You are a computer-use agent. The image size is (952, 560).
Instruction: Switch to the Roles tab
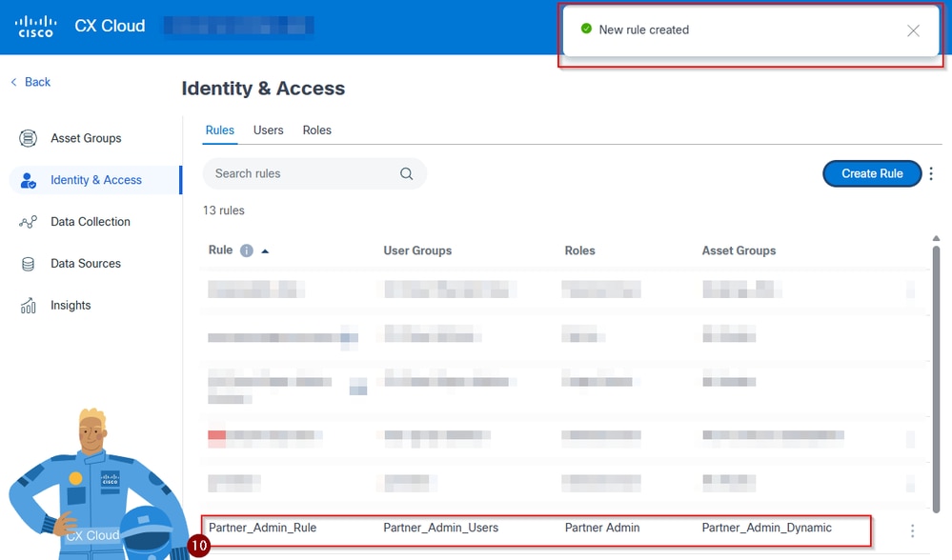[317, 130]
